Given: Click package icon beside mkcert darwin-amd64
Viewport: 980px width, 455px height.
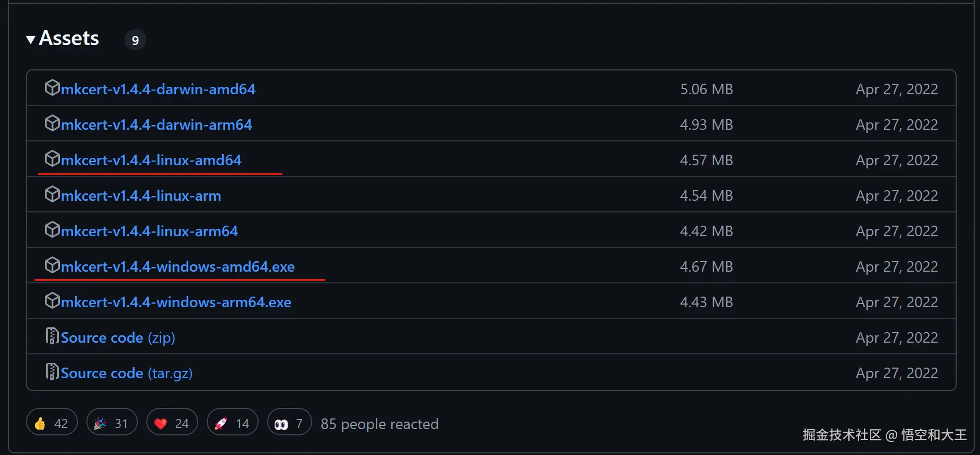Looking at the screenshot, I should tap(52, 87).
